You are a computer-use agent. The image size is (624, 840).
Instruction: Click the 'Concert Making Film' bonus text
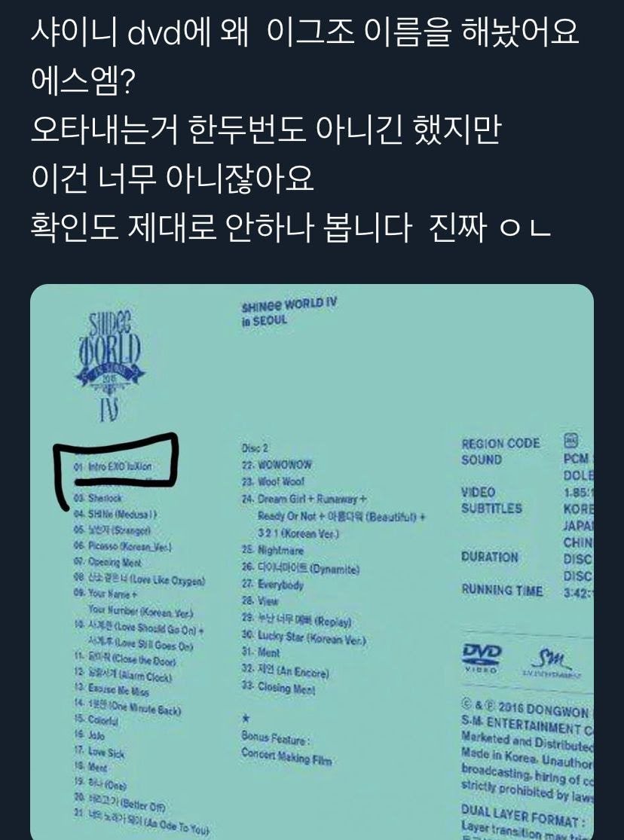[286, 756]
